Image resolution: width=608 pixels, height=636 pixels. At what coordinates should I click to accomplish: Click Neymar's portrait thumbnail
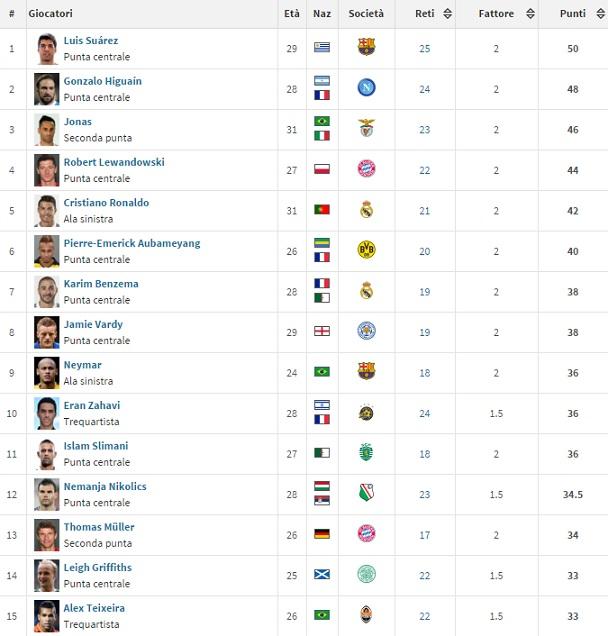[46, 372]
